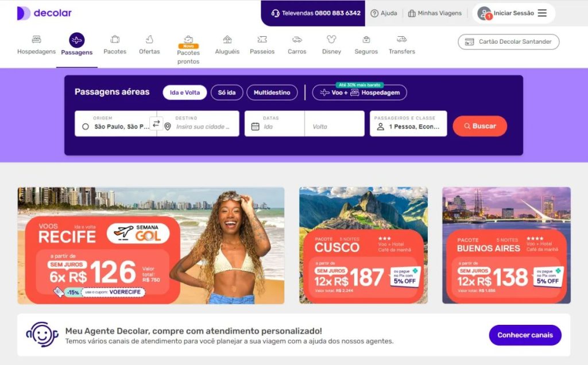588x365 pixels.
Task: Open the Seguros tab
Action: pyautogui.click(x=366, y=45)
